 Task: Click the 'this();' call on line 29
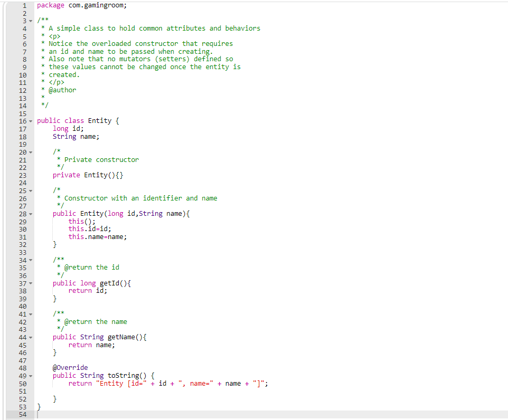click(x=82, y=222)
